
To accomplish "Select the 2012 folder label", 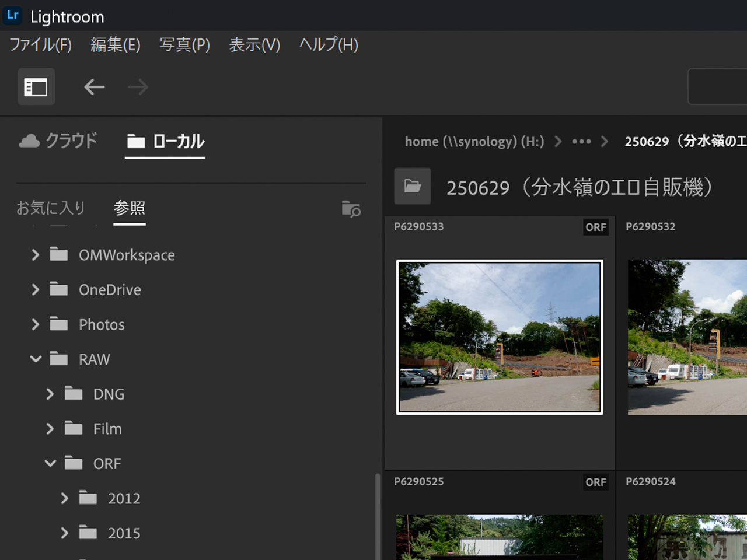I will click(x=124, y=498).
